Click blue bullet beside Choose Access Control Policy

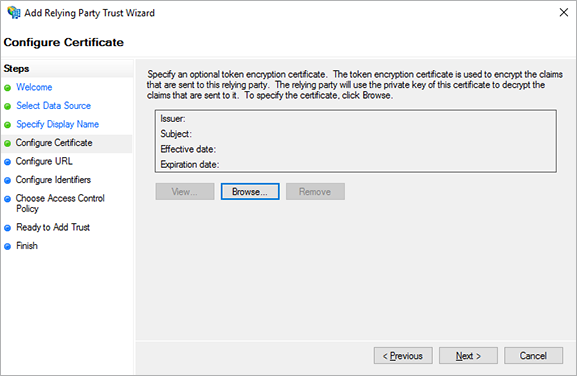pos(7,199)
